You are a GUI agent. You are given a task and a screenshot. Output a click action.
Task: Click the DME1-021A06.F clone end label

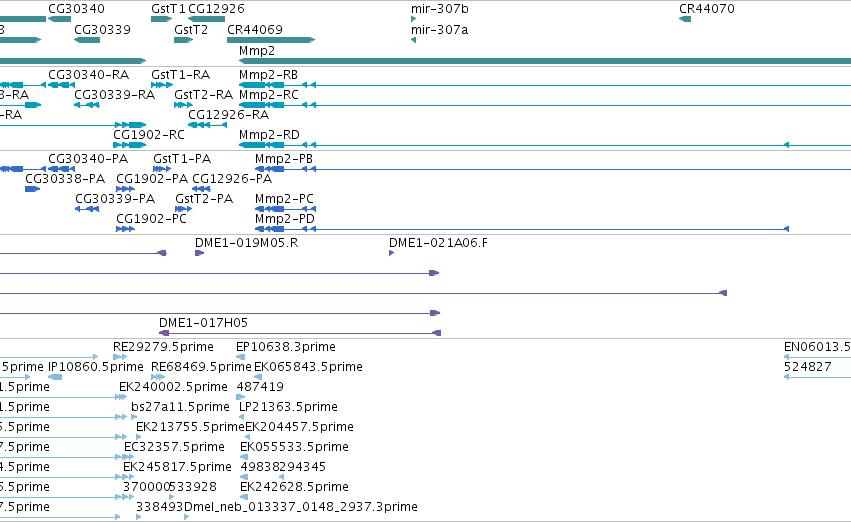[x=439, y=243]
